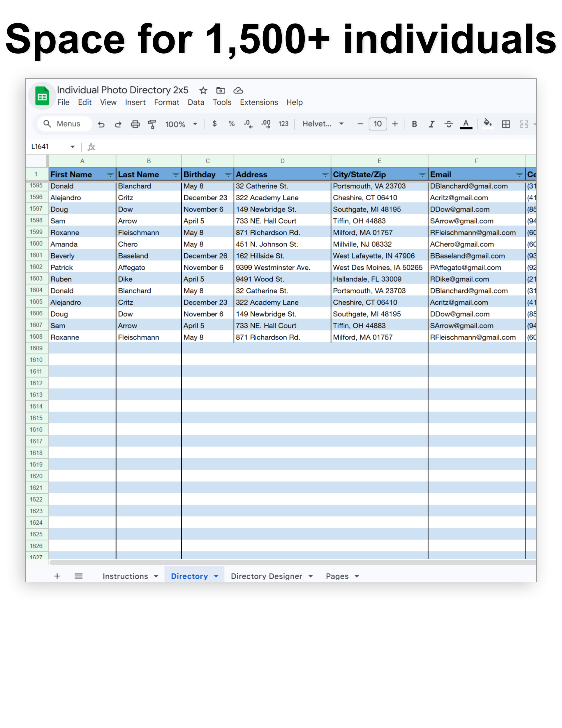Apply strikethrough formatting

coord(449,124)
